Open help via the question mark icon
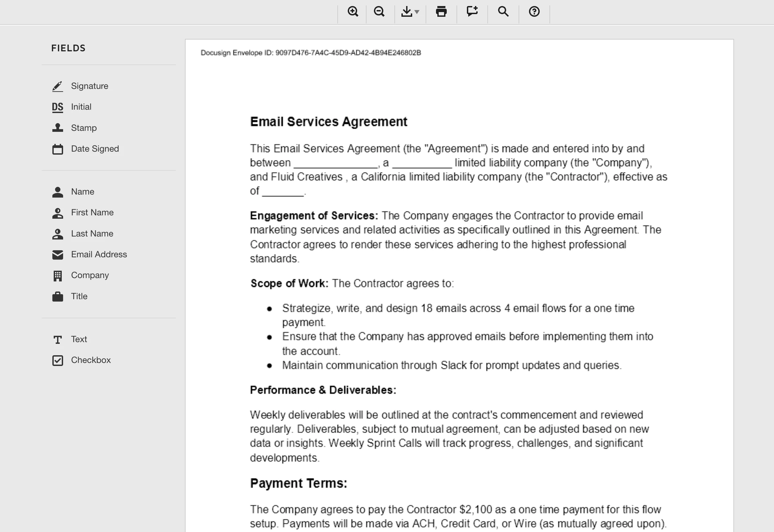The height and width of the screenshot is (532, 774). 534,12
